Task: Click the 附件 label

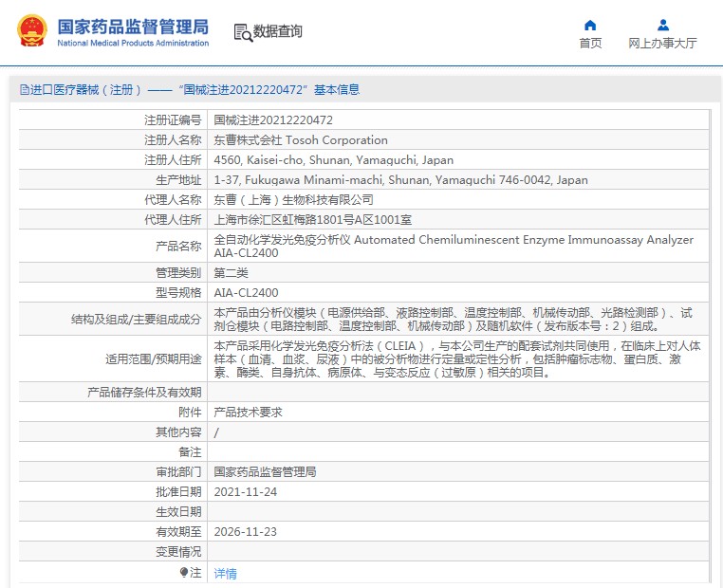Action: coord(190,412)
